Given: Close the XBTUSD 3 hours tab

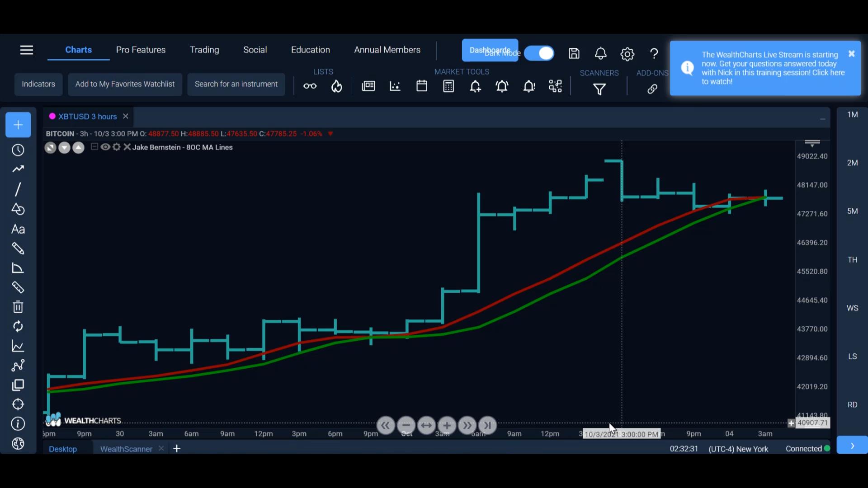Looking at the screenshot, I should pos(126,116).
